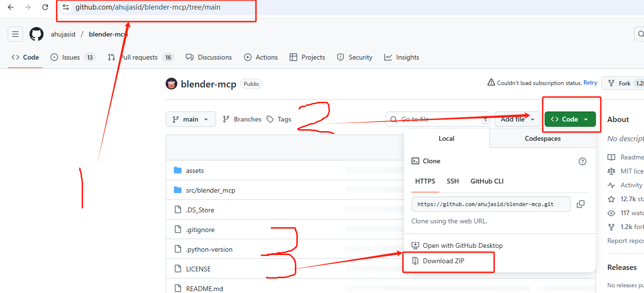View the 12.7k stars link
Image resolution: width=644 pixels, height=293 pixels.
(626, 199)
